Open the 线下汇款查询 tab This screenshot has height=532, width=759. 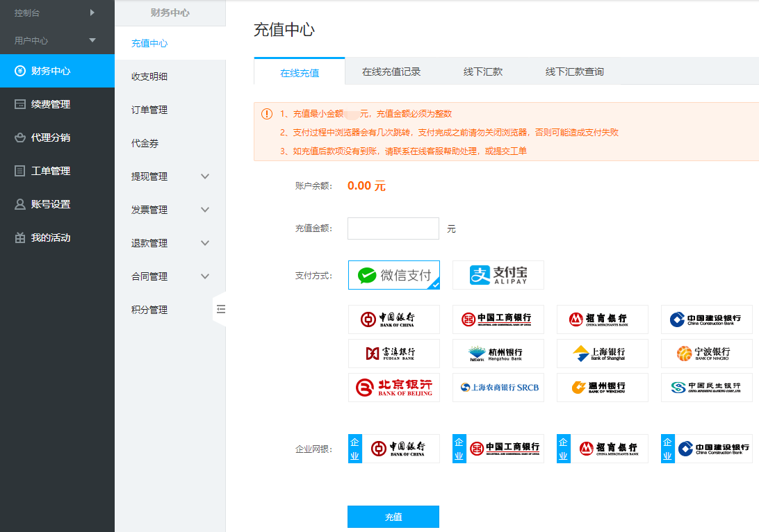(574, 72)
